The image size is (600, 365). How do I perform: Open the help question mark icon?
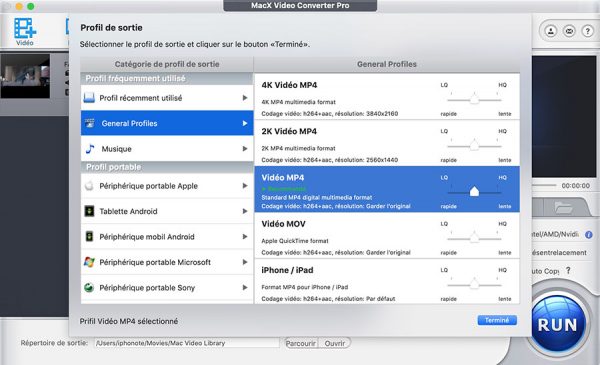pos(587,31)
